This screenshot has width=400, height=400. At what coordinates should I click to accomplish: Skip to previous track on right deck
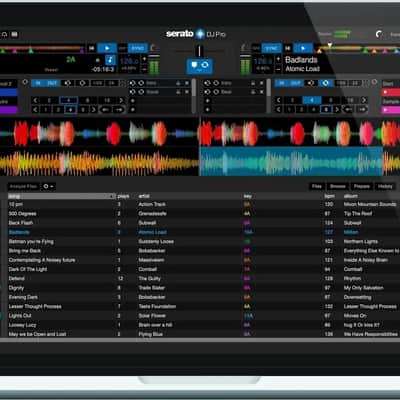point(287,48)
